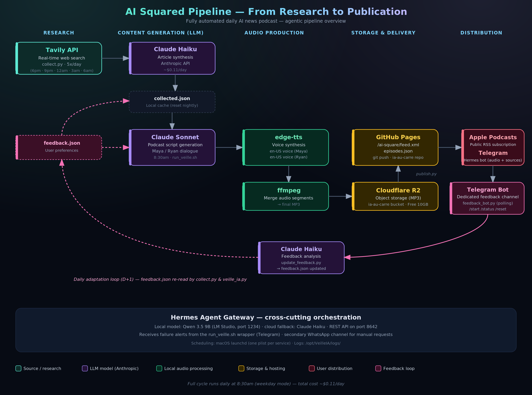The width and height of the screenshot is (532, 395).
Task: Click the AUDIO PRODUCTION column header
Action: pos(274,33)
